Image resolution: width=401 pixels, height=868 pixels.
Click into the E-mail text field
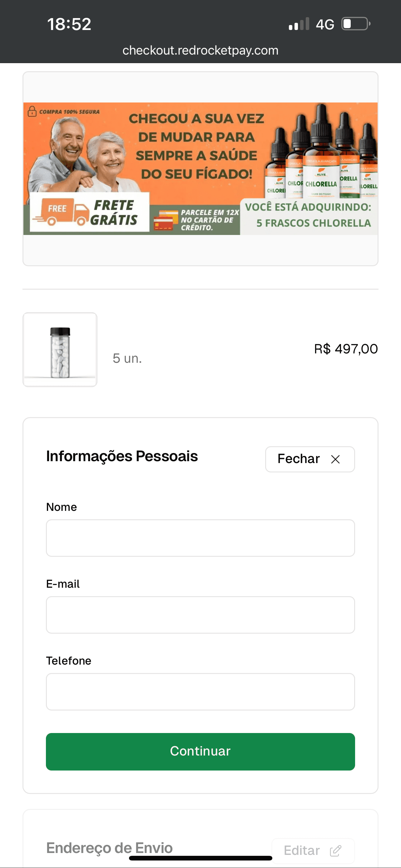coord(200,615)
